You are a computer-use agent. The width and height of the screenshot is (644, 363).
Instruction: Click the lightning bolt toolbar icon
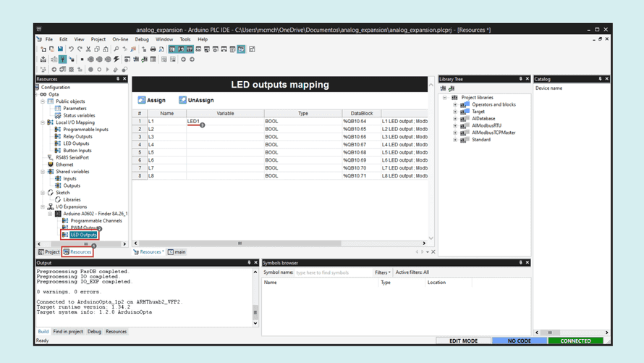click(x=116, y=59)
